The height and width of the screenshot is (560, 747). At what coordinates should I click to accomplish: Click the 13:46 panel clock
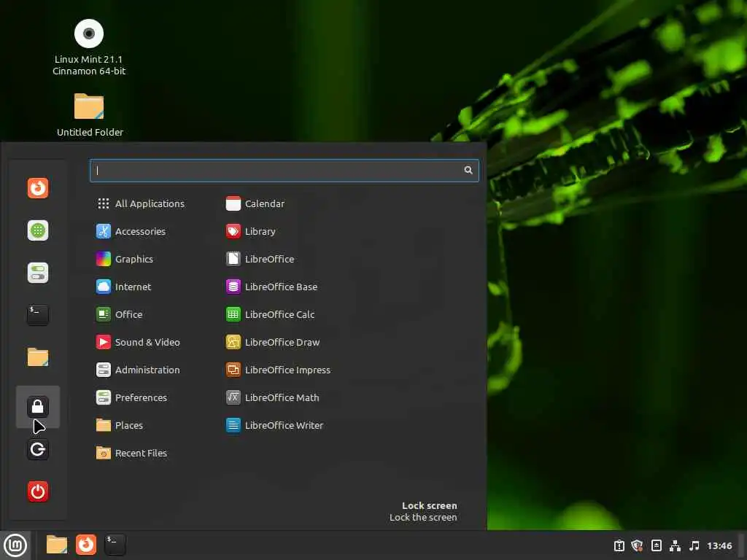click(x=719, y=545)
